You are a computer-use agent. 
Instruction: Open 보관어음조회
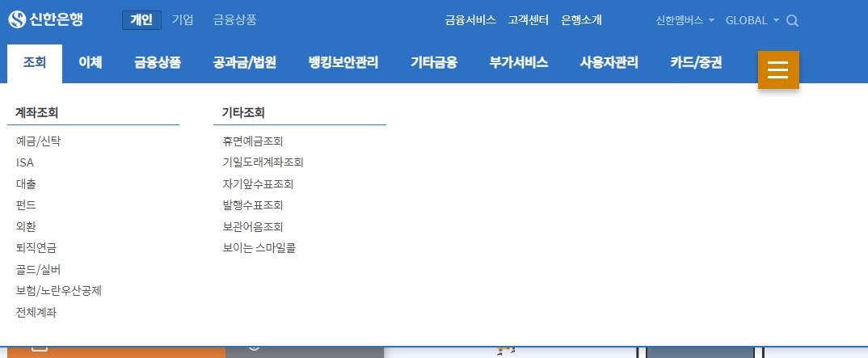click(x=253, y=226)
